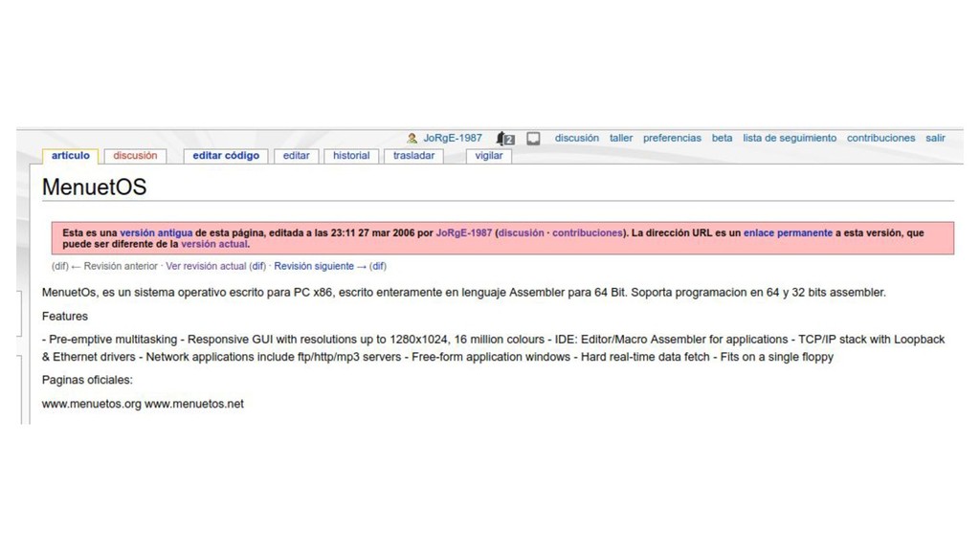Click salir to log out

935,138
